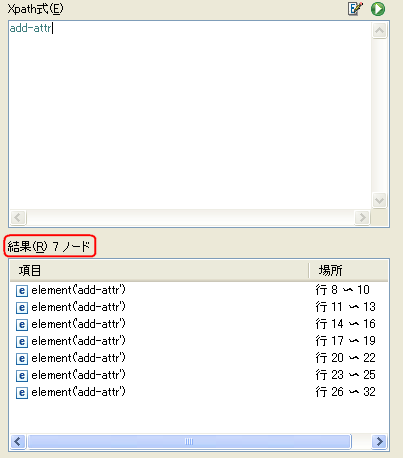Click inside the XPath expression text area
Image resolution: width=403 pixels, height=458 pixels.
tap(190, 115)
